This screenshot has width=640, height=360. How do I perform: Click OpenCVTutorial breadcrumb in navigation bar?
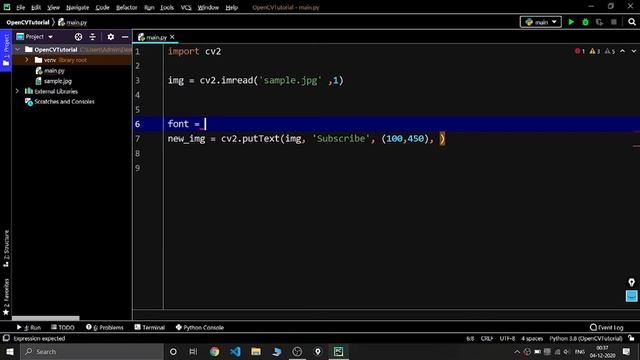(28, 22)
